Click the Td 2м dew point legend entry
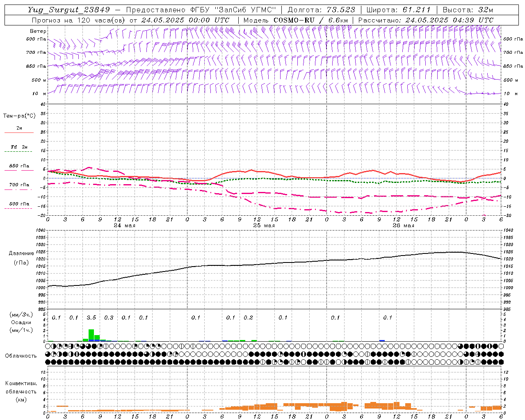 (x=19, y=147)
